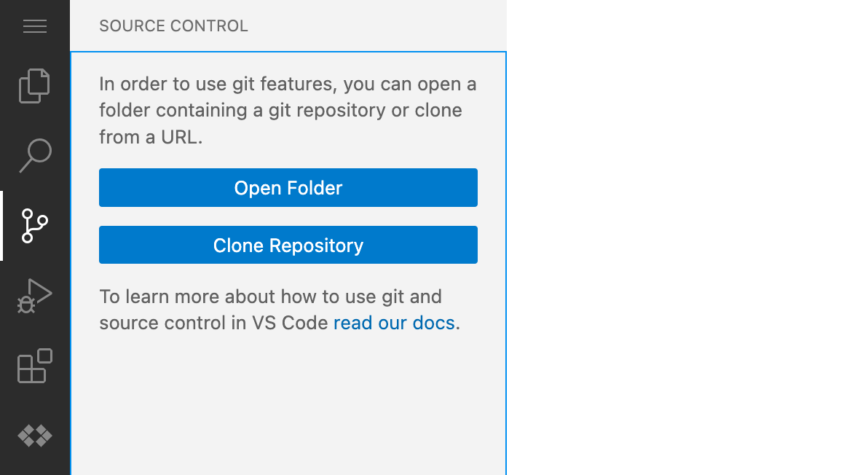Image resolution: width=868 pixels, height=475 pixels.
Task: Click the git features description paragraph
Action: point(288,110)
